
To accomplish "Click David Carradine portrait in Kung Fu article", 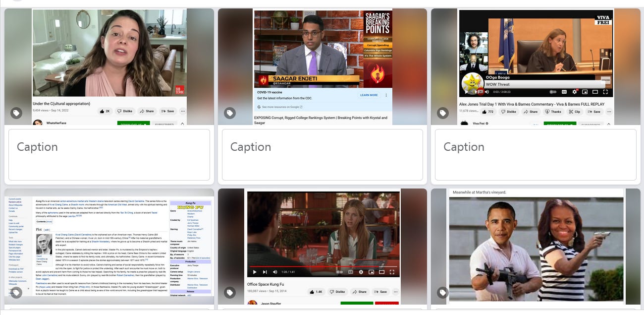I will coord(45,244).
